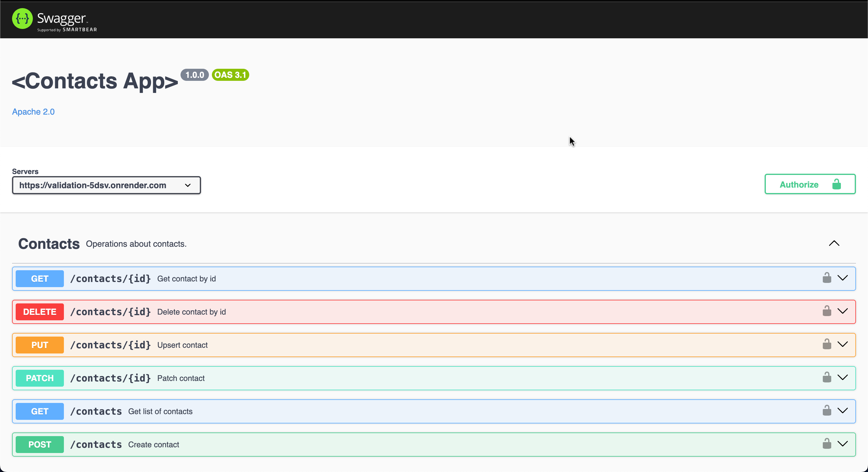The width and height of the screenshot is (868, 472).
Task: Click the Swagger logo icon
Action: 22,19
